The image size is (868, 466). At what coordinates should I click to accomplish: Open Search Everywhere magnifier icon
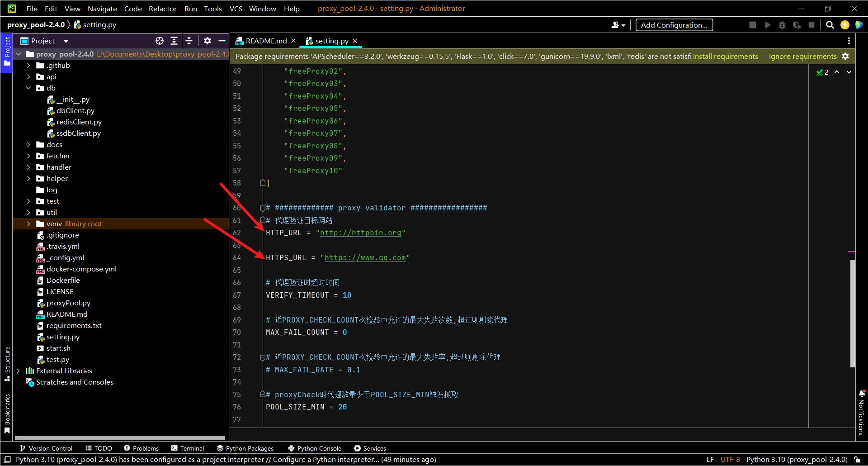click(x=830, y=25)
